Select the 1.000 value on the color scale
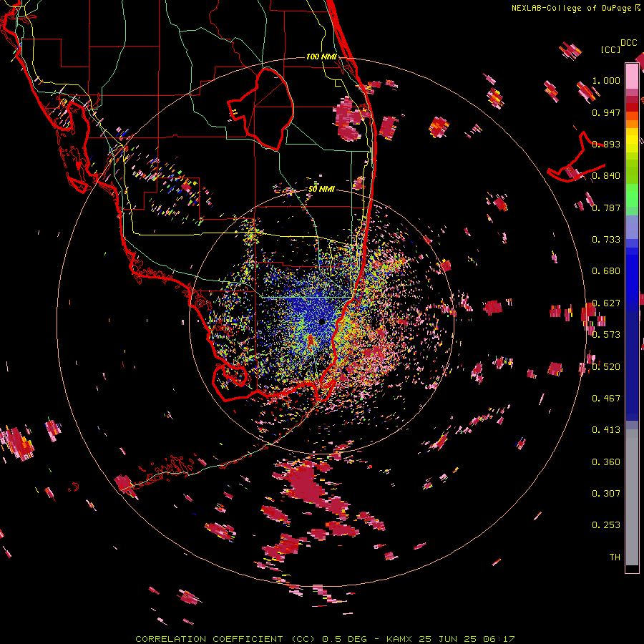Screen dimensions: 644x644 (x=606, y=80)
